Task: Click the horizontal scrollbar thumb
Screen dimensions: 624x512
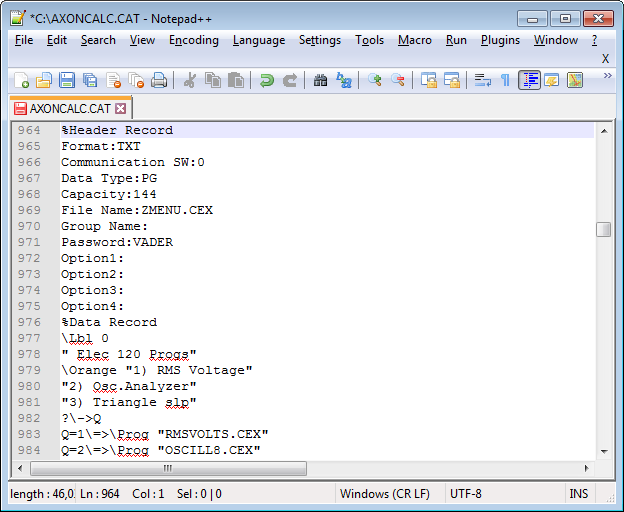Action: [168, 468]
